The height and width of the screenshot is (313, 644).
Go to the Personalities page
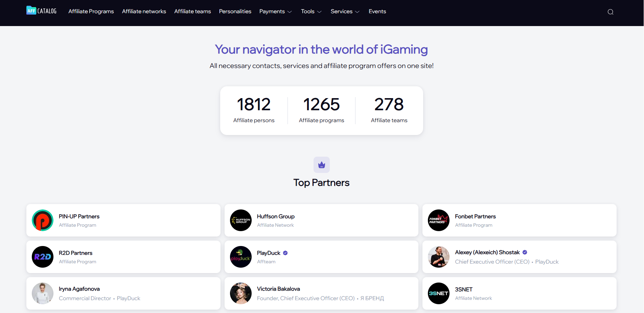click(x=235, y=12)
